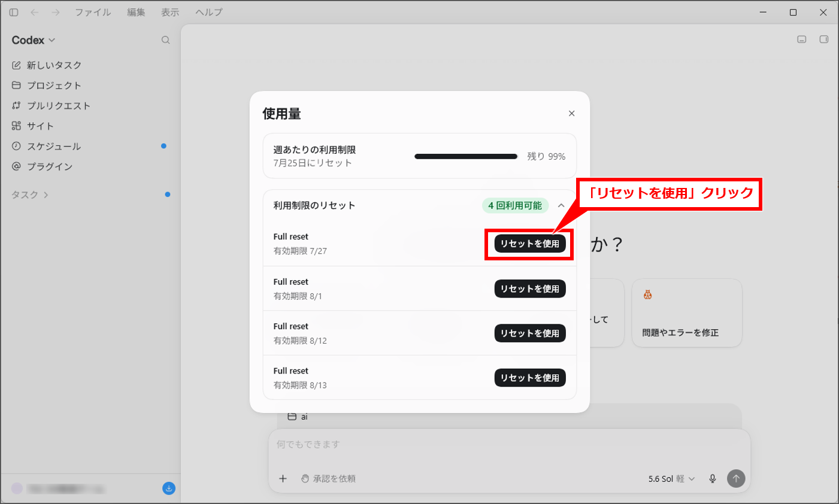Screen dimensions: 839x504
Task: Click the microphone icon
Action: coord(713,479)
